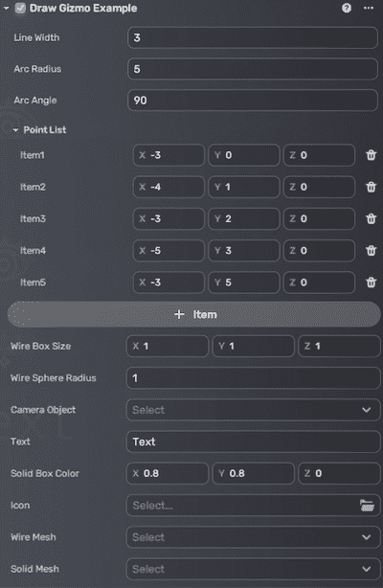
Task: Collapse the Point List section
Action: click(15, 130)
